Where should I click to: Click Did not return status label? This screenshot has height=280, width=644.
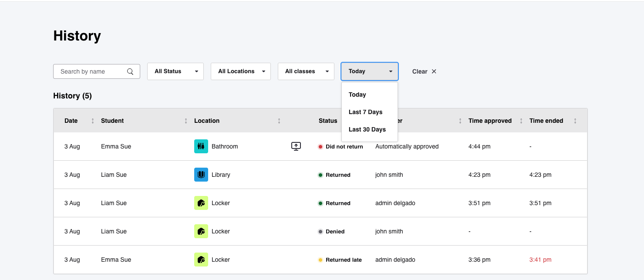click(344, 147)
